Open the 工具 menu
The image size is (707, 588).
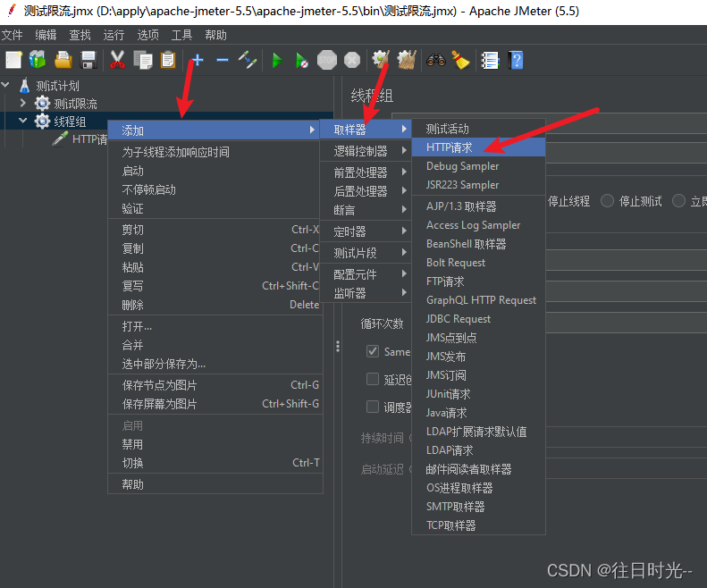(x=181, y=35)
